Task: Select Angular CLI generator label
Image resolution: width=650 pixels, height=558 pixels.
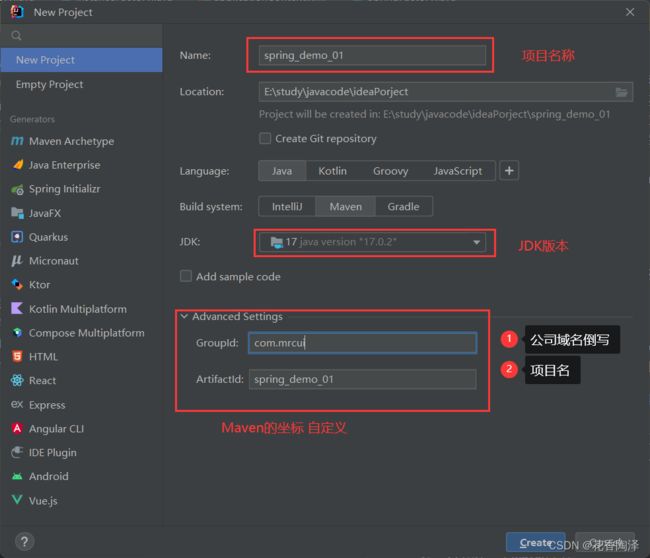Action: 56,429
